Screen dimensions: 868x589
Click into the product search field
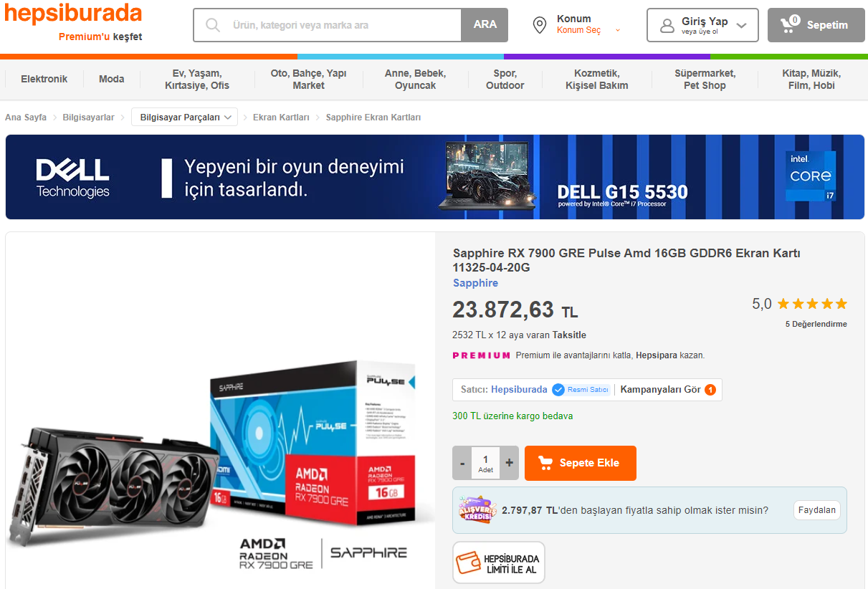tap(344, 25)
